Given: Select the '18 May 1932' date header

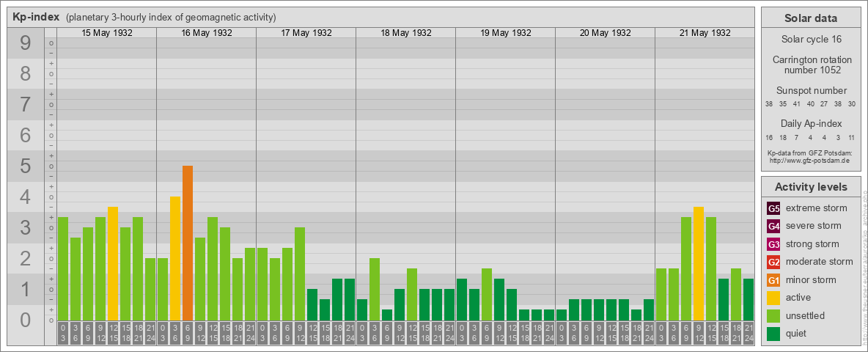Looking at the screenshot, I should (x=405, y=33).
